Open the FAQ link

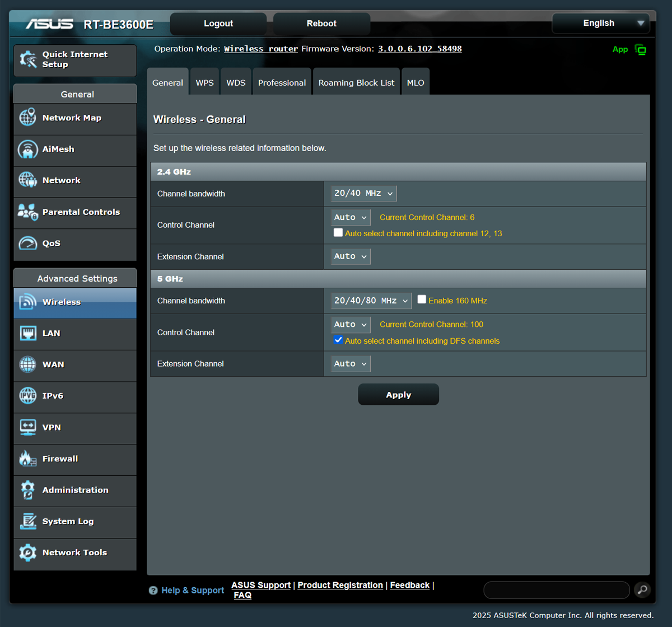pos(242,595)
